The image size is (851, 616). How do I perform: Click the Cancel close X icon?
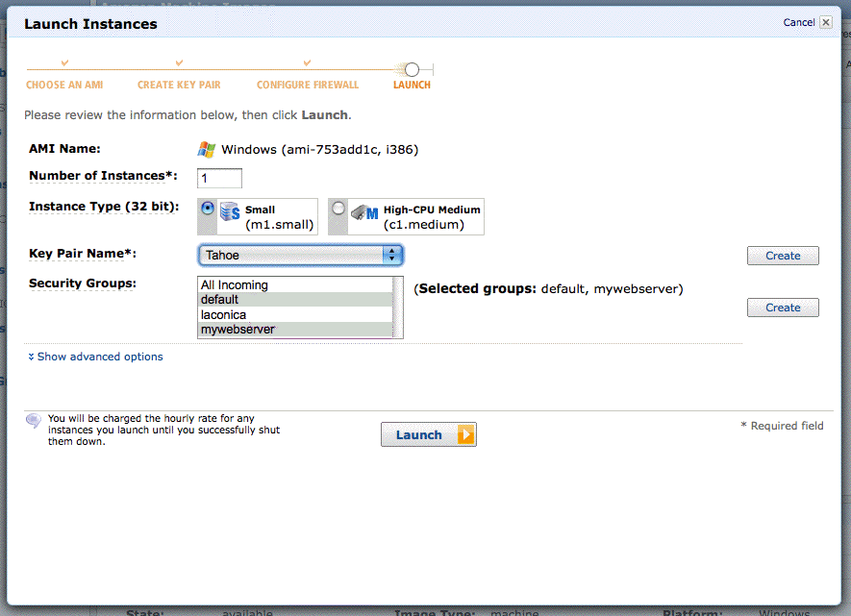pos(825,22)
